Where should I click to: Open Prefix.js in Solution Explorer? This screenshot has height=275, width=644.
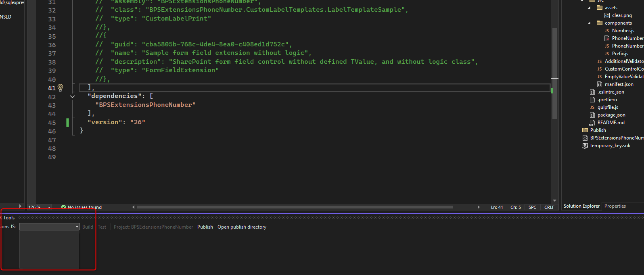click(620, 54)
